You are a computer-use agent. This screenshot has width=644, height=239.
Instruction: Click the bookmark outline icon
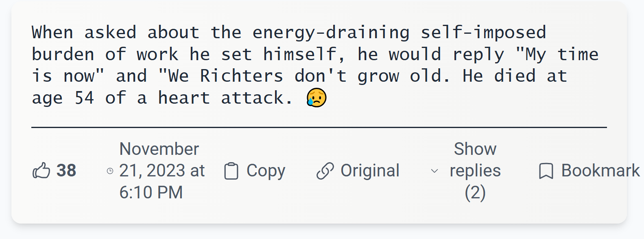pyautogui.click(x=546, y=171)
